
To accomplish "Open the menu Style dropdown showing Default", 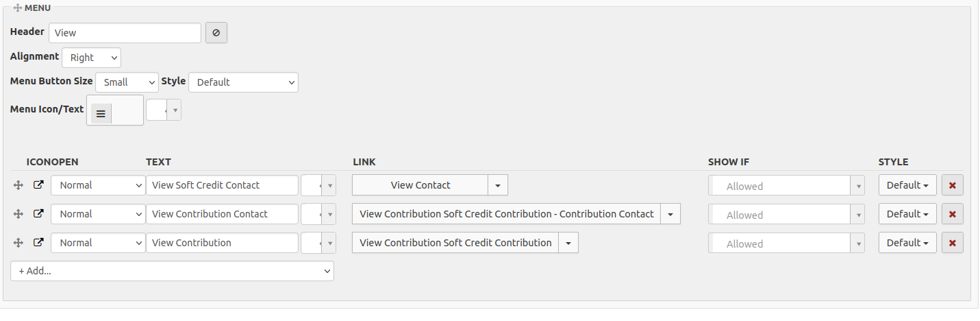I will point(243,82).
